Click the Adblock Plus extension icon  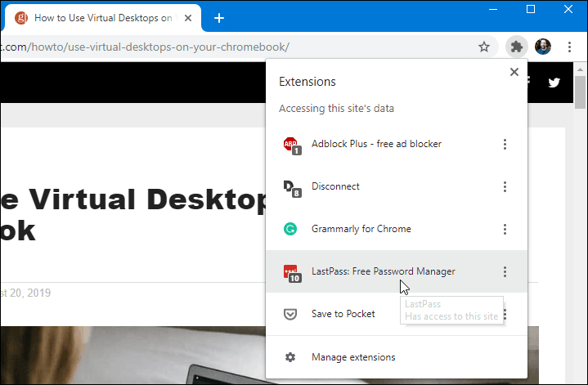click(x=292, y=145)
